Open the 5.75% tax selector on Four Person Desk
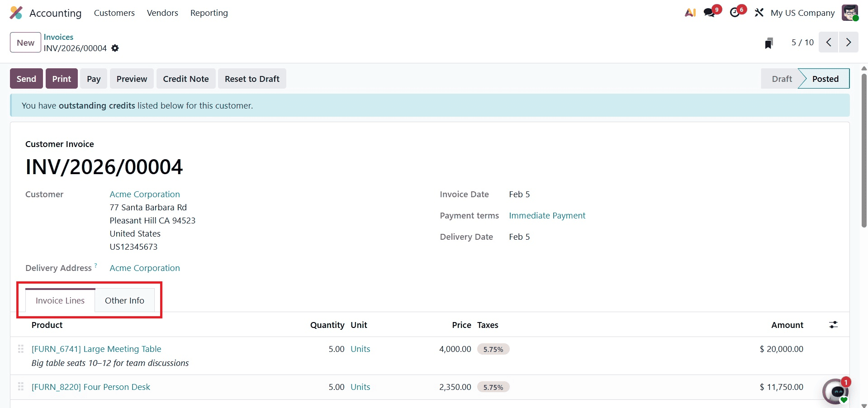868x408 pixels. [493, 387]
